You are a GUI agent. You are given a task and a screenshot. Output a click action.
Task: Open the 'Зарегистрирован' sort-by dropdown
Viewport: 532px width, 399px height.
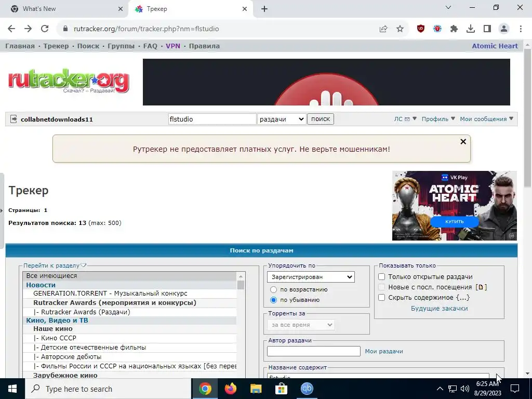pos(311,277)
